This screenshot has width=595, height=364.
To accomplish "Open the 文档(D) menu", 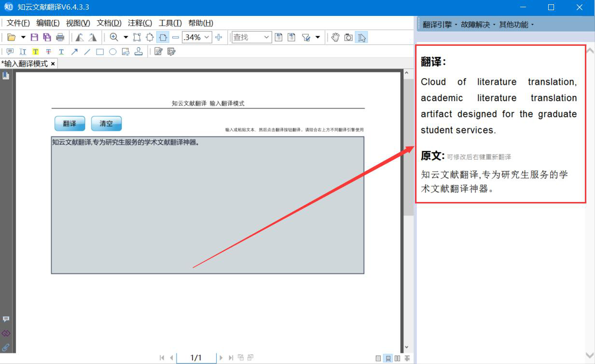I will tap(109, 23).
